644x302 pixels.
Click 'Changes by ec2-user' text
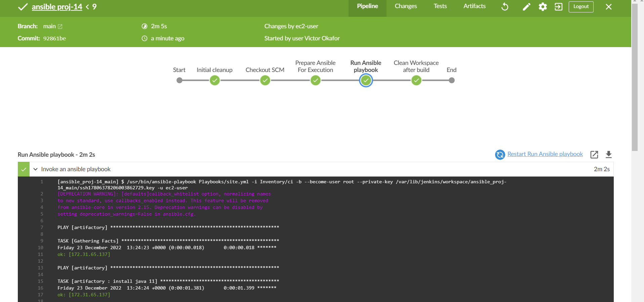click(291, 26)
